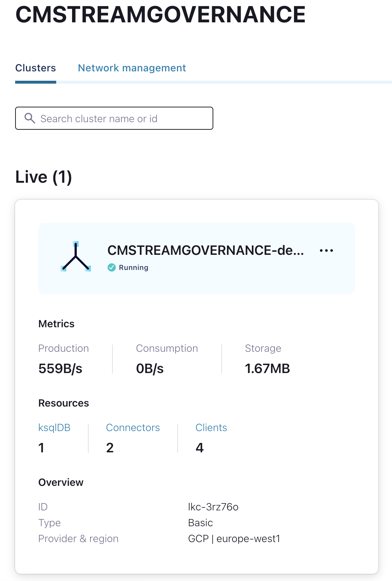Image resolution: width=392 pixels, height=581 pixels.
Task: Click the Storage value 1.67MB
Action: [267, 368]
